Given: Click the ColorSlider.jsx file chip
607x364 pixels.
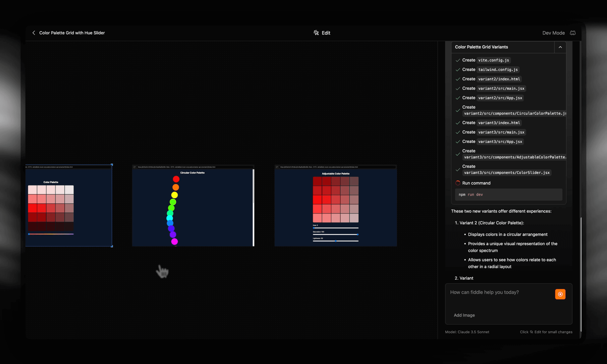Looking at the screenshot, I should (x=507, y=173).
